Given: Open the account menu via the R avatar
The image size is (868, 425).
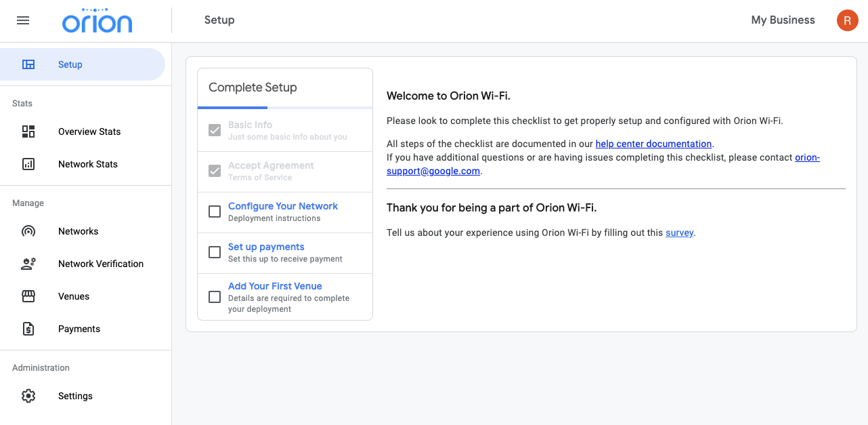Looking at the screenshot, I should 848,20.
